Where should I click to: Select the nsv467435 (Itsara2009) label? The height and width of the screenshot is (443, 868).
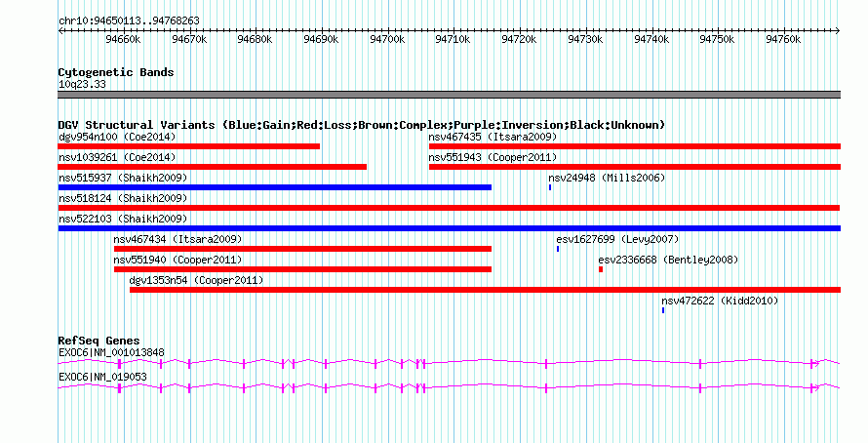493,137
